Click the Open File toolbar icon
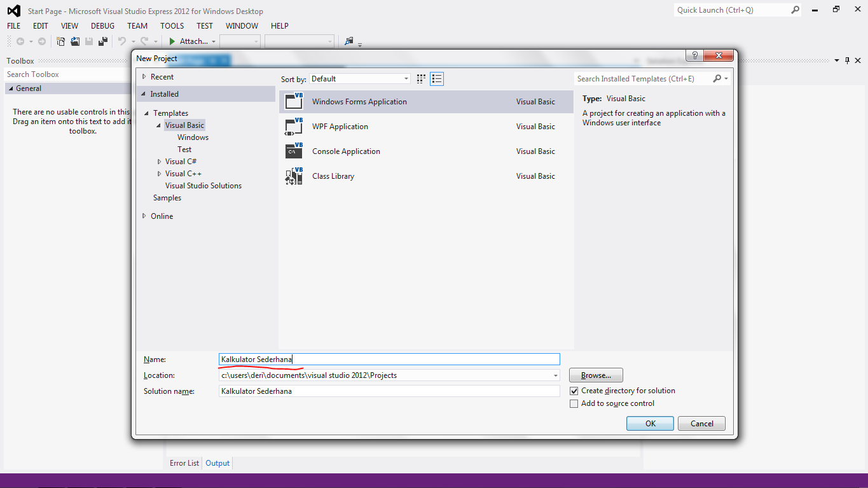The image size is (868, 488). [74, 41]
